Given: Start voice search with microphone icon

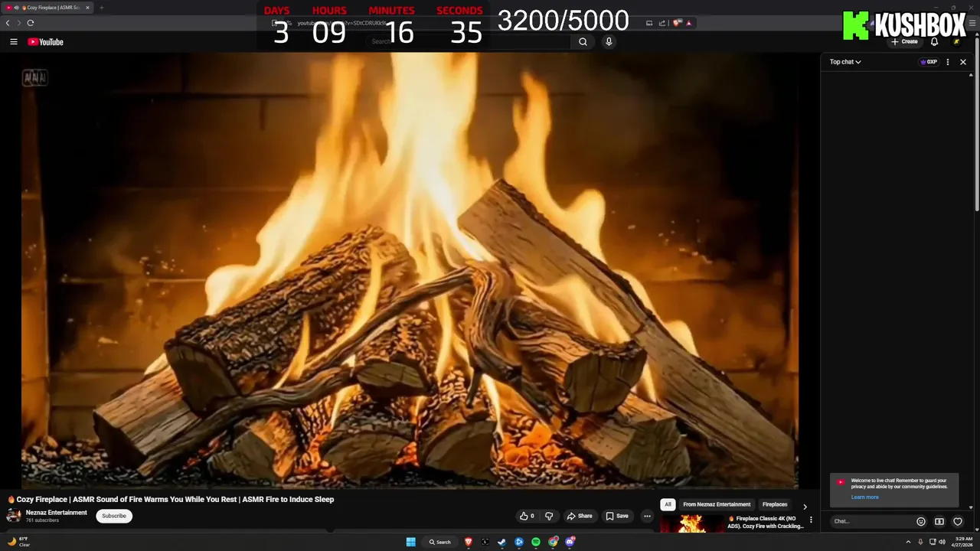Looking at the screenshot, I should tap(609, 42).
